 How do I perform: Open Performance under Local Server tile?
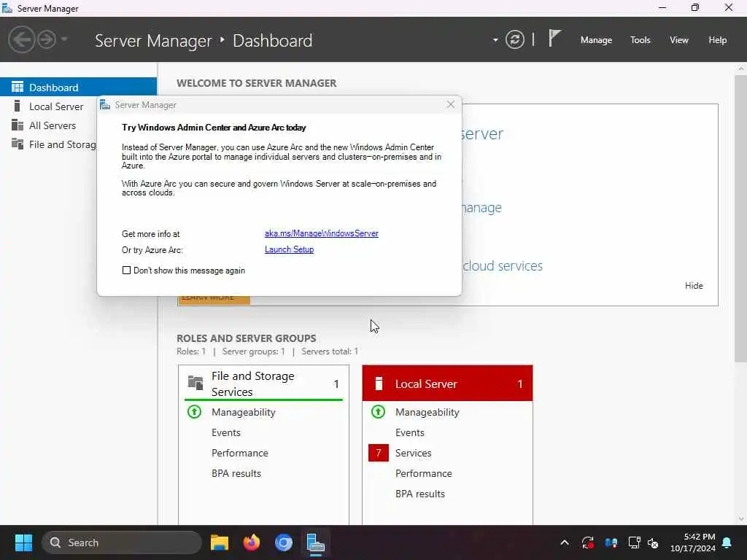(424, 474)
